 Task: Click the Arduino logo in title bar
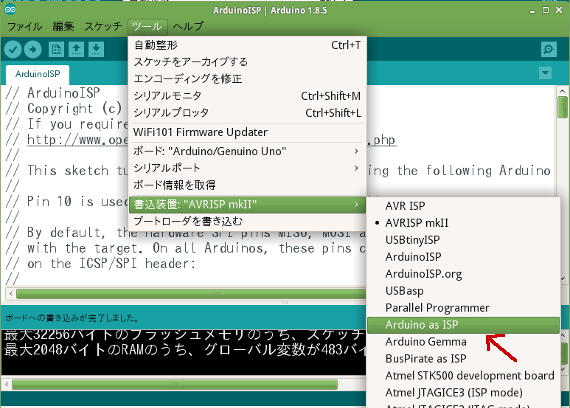pyautogui.click(x=10, y=9)
